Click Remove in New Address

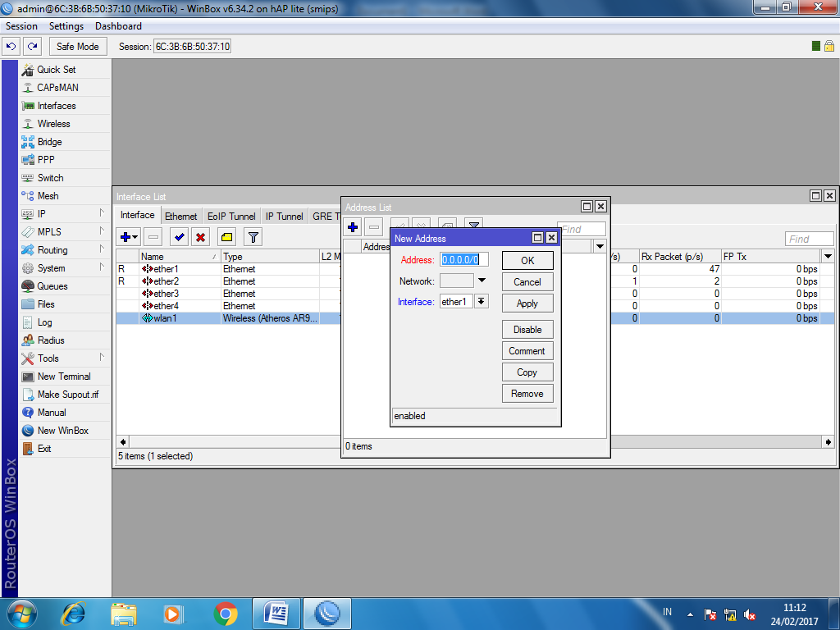[527, 394]
